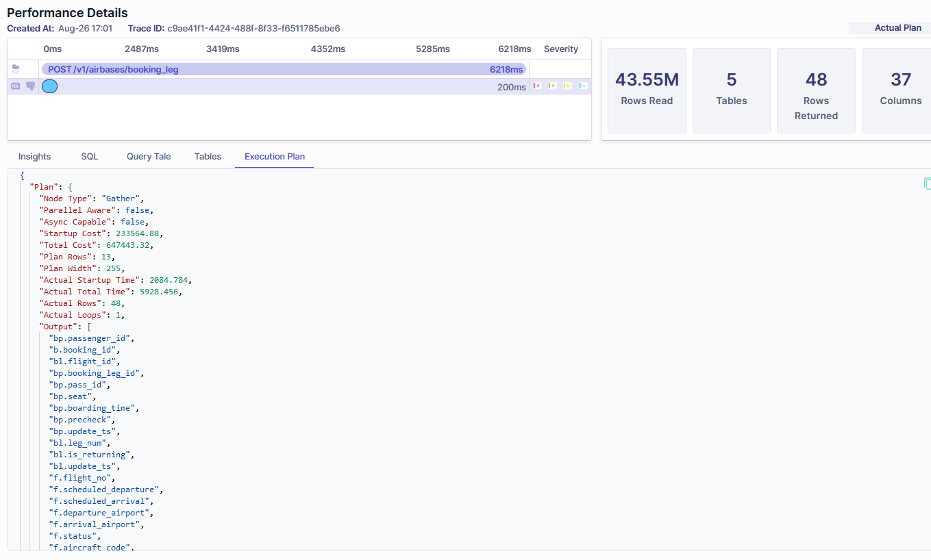Copy the execution plan JSON
Screen dimensions: 931x560
(x=928, y=183)
